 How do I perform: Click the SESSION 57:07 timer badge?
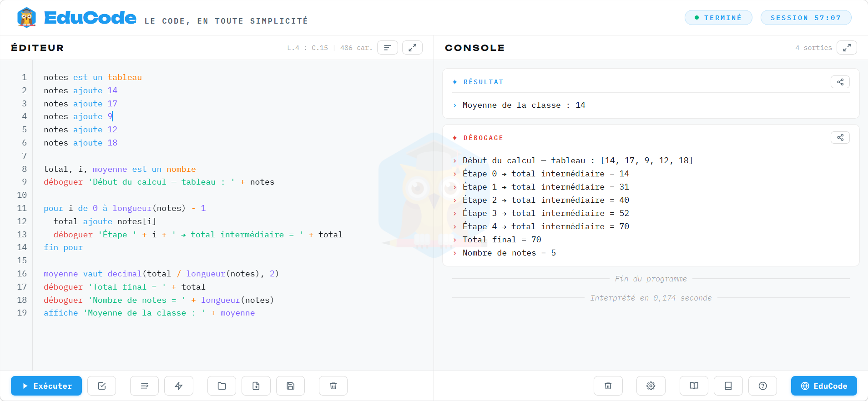pyautogui.click(x=806, y=18)
